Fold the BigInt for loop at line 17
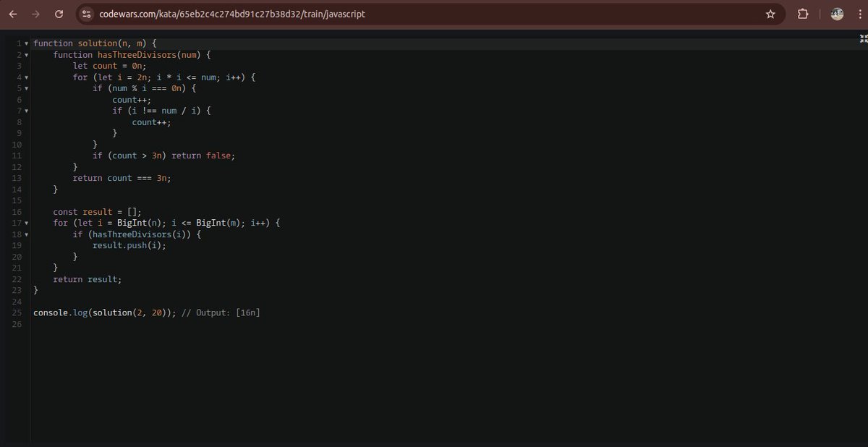 pos(27,223)
